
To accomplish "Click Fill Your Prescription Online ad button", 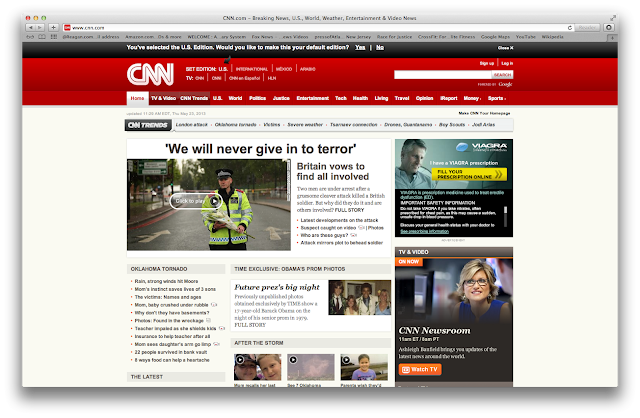I will (469, 174).
